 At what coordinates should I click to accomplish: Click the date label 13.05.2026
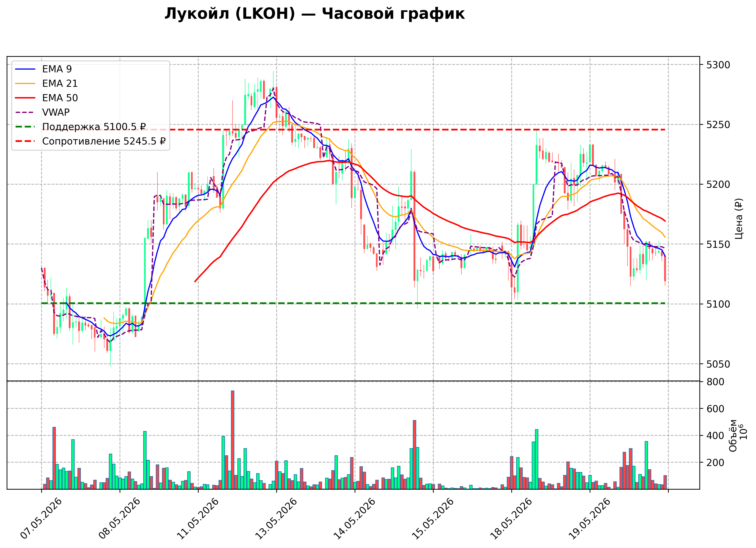[x=276, y=519]
